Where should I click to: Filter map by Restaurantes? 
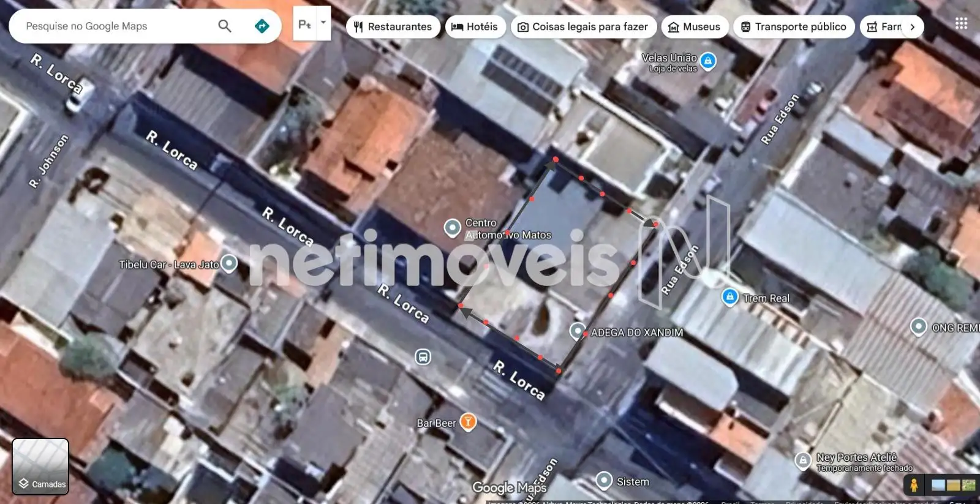[393, 27]
